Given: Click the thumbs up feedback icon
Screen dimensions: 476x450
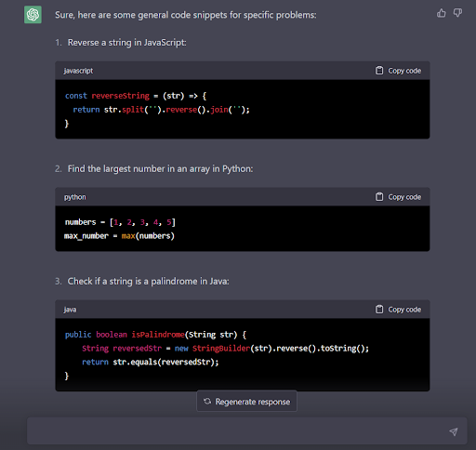Looking at the screenshot, I should [x=441, y=13].
